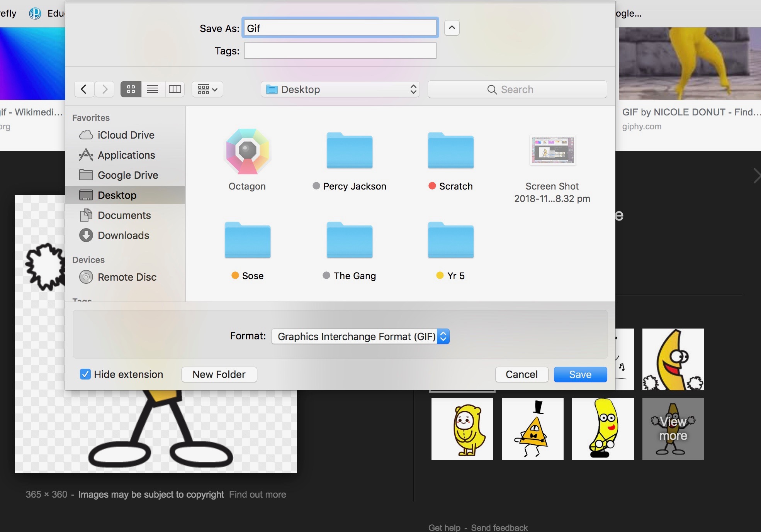This screenshot has width=761, height=532.
Task: Select the Screen Shot 2018-11 file thumbnail
Action: tap(552, 151)
